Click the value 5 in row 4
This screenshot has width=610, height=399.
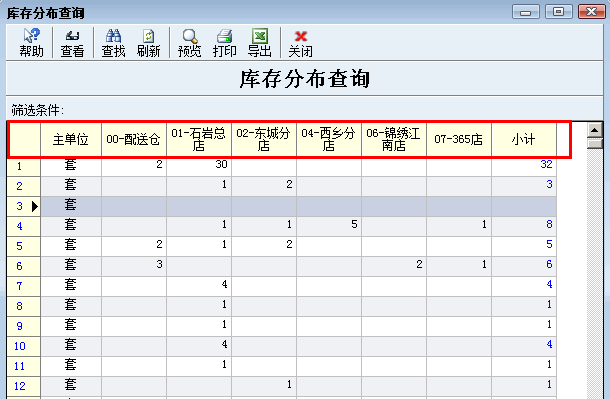[x=354, y=224]
